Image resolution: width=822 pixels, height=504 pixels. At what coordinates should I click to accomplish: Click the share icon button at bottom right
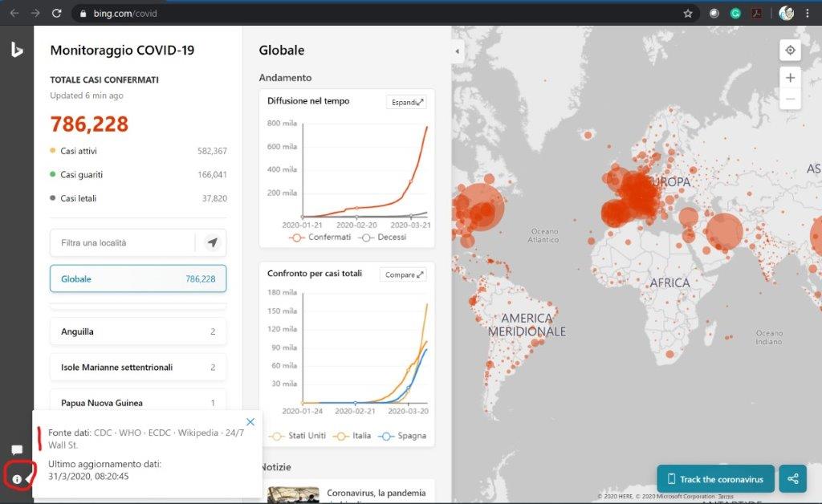[792, 479]
